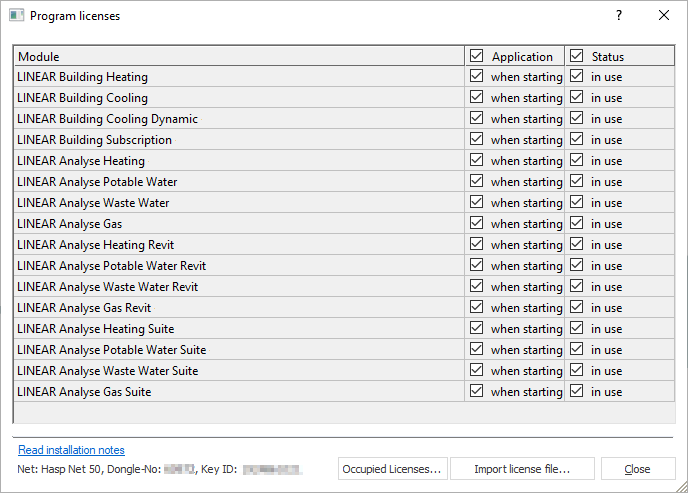This screenshot has height=493, width=688.
Task: Toggle Status checkbox for Analyse Heating Revit
Action: point(577,244)
